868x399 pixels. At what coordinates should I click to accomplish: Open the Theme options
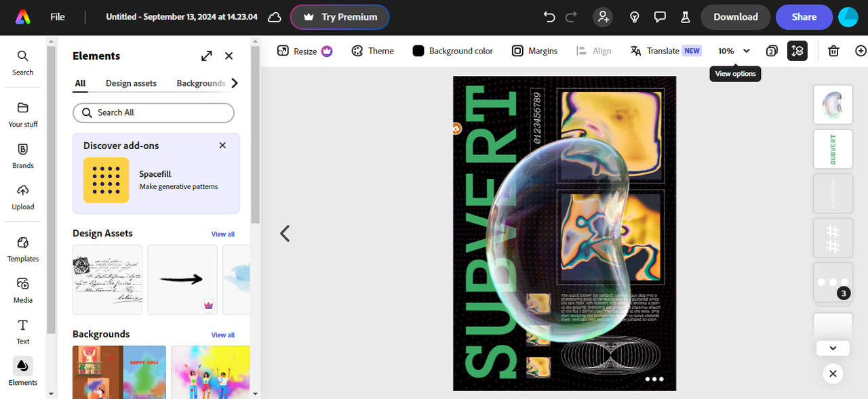coord(372,51)
